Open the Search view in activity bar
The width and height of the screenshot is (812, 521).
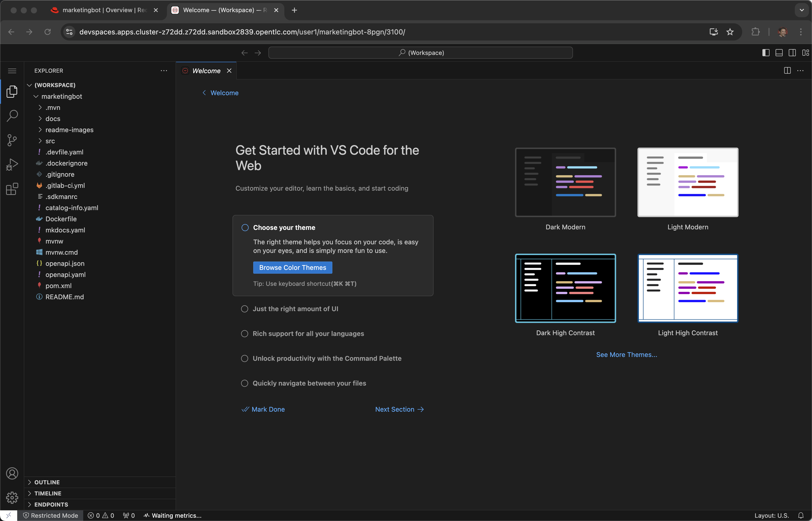[x=12, y=116]
